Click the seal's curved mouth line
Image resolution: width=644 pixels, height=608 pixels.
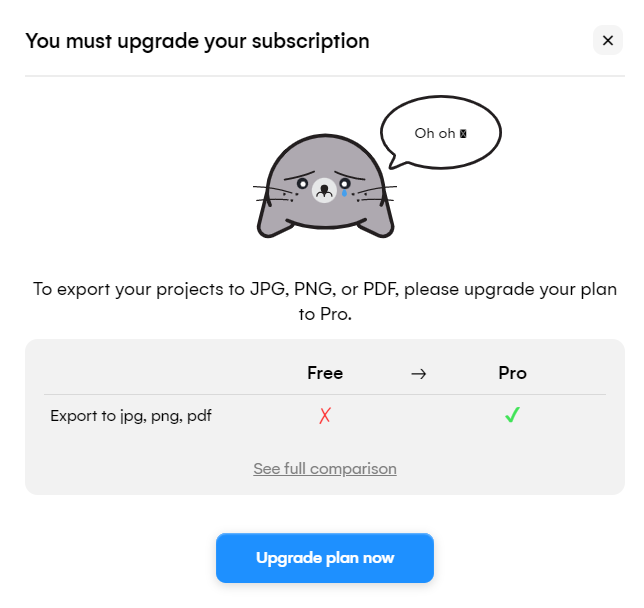[325, 224]
